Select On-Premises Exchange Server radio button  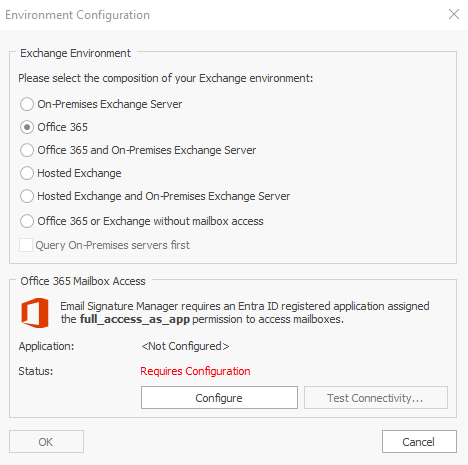[x=27, y=104]
